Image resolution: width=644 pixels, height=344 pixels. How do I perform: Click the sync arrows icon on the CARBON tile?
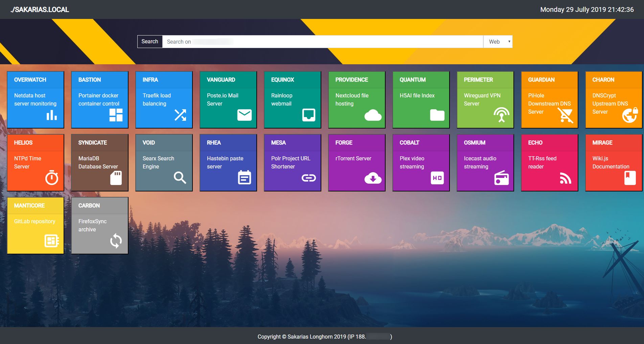click(115, 241)
